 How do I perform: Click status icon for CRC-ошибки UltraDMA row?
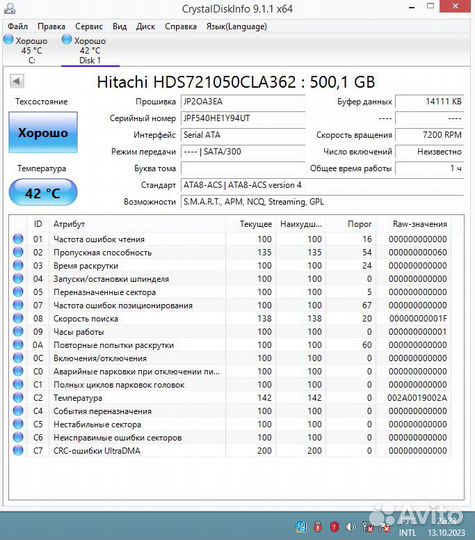coord(18,450)
